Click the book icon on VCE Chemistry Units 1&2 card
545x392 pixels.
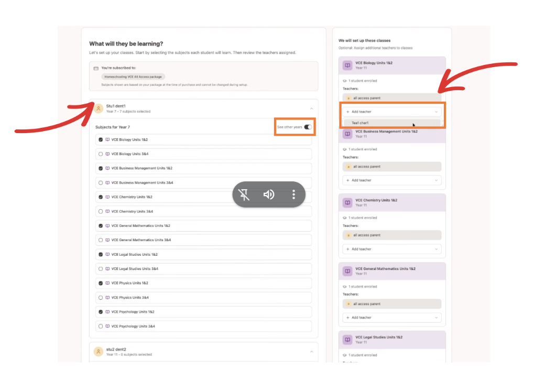coord(347,202)
